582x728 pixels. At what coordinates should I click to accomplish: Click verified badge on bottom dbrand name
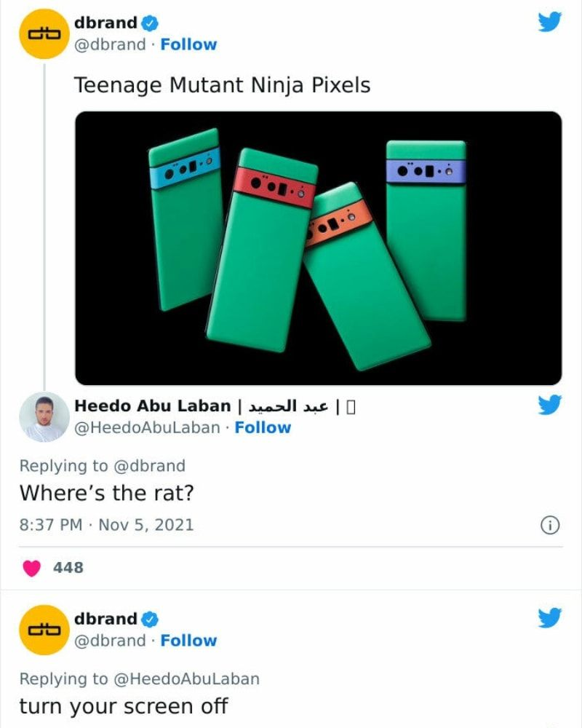tap(149, 619)
